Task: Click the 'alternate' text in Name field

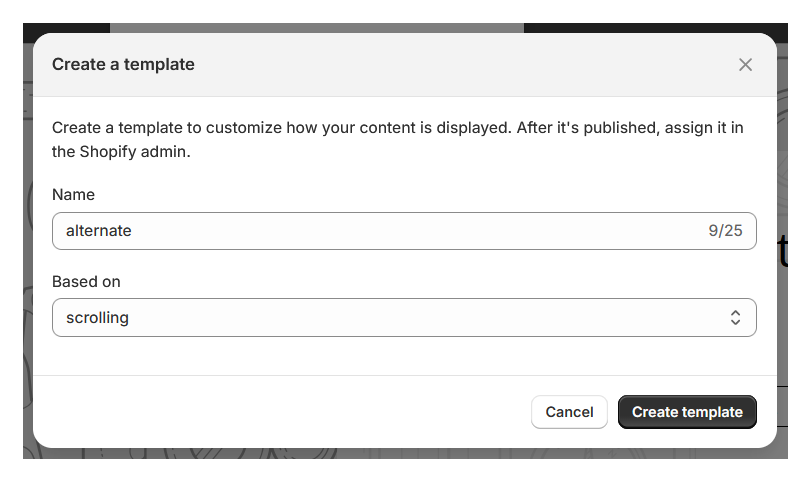Action: tap(99, 231)
